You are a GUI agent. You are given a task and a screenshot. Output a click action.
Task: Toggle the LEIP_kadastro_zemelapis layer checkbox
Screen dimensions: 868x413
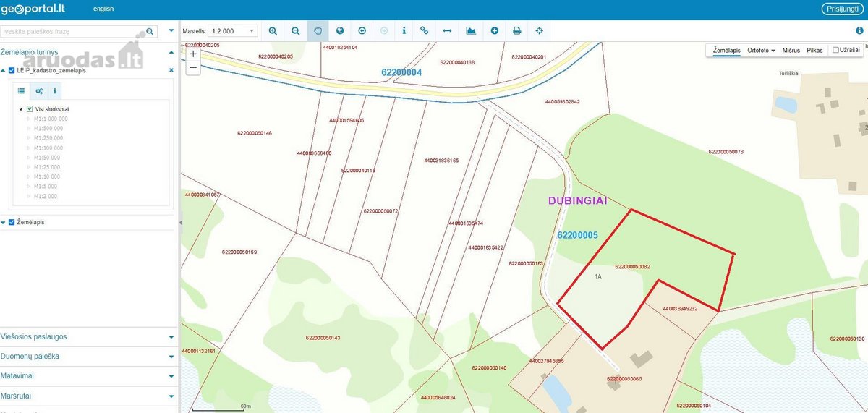click(x=12, y=70)
